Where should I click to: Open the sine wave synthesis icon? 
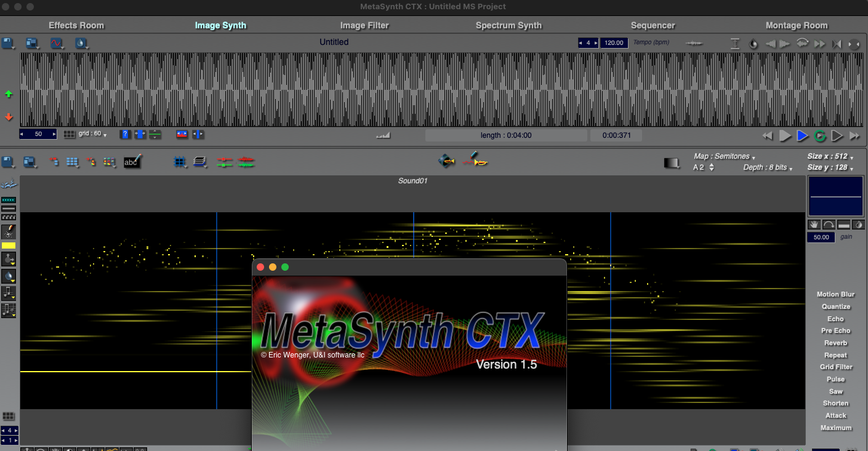(x=57, y=44)
